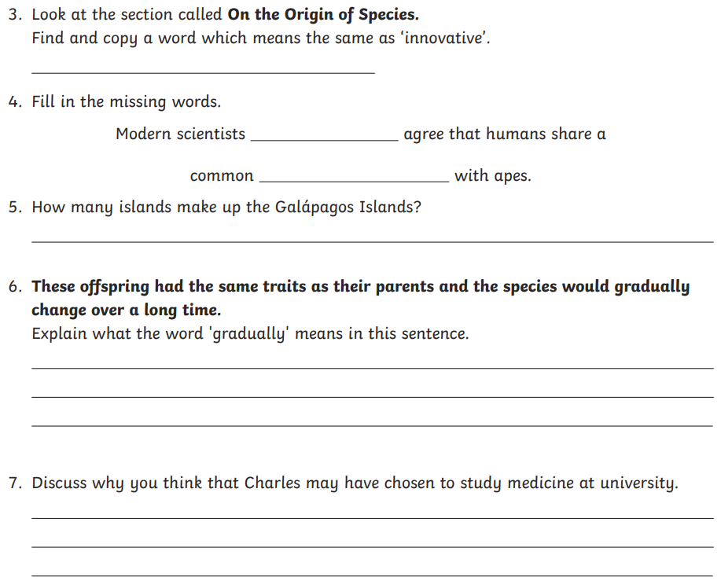Click the text 'Fill in the missing words.'

click(126, 102)
